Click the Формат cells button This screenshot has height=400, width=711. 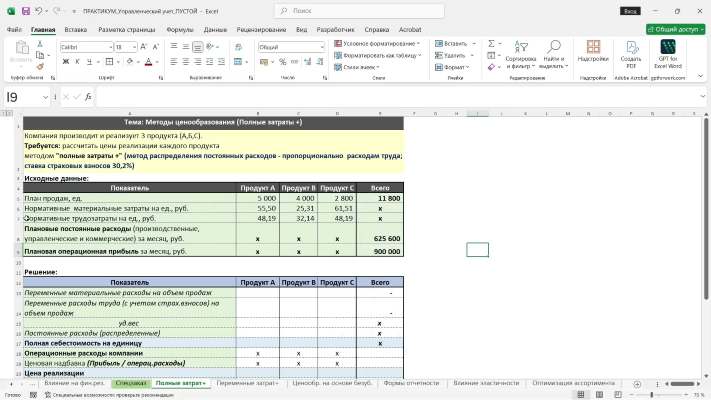click(x=453, y=67)
